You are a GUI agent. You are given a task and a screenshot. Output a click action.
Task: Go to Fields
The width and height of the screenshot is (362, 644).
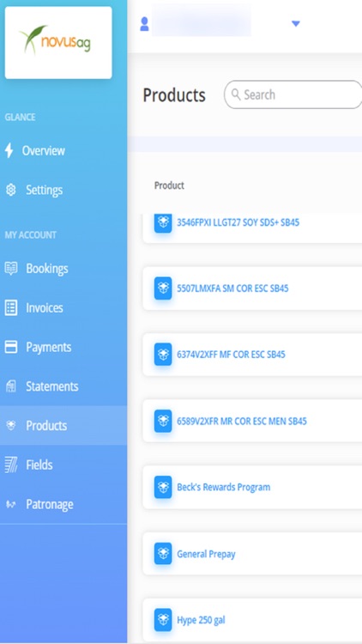[39, 465]
